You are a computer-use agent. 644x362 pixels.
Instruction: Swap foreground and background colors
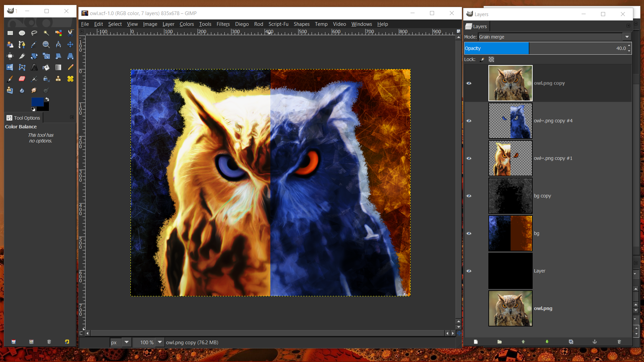click(47, 99)
